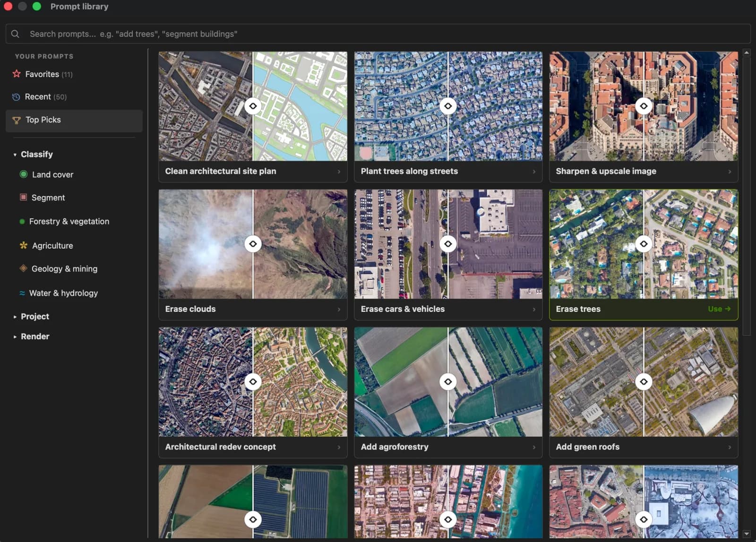
Task: Click the Top Picks trophy icon
Action: coord(17,120)
